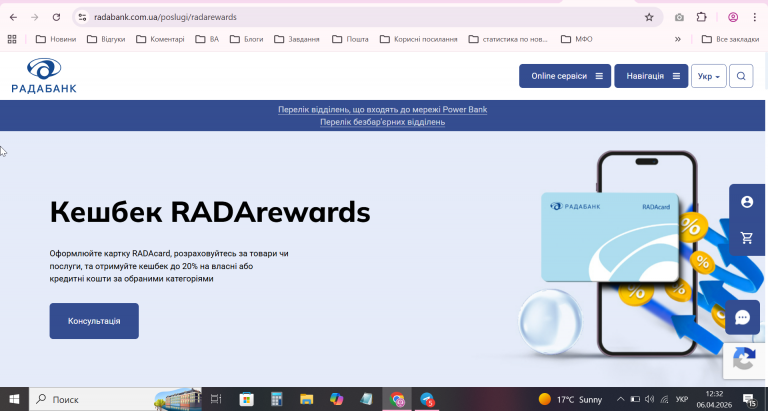Image resolution: width=768 pixels, height=411 pixels.
Task: Open the ВА bookmark folder
Action: tap(207, 39)
